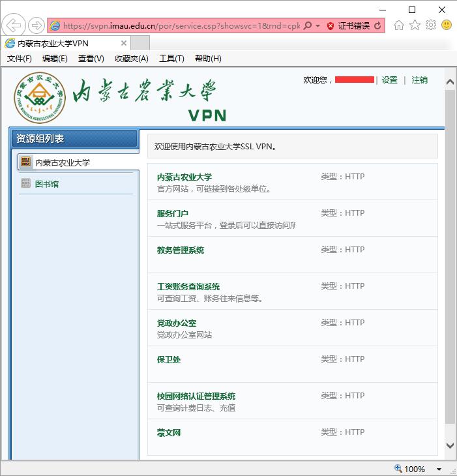Screen dimensions: 457x476
Task: Click the smiley feedback icon
Action: click(x=447, y=25)
